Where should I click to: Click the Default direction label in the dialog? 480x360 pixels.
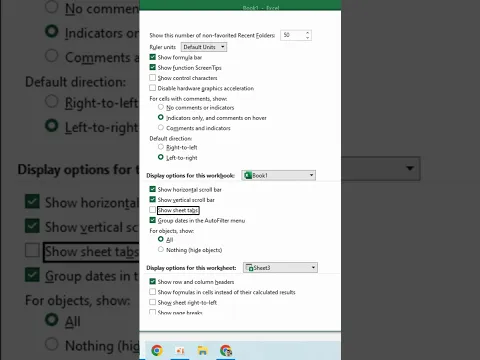171,138
